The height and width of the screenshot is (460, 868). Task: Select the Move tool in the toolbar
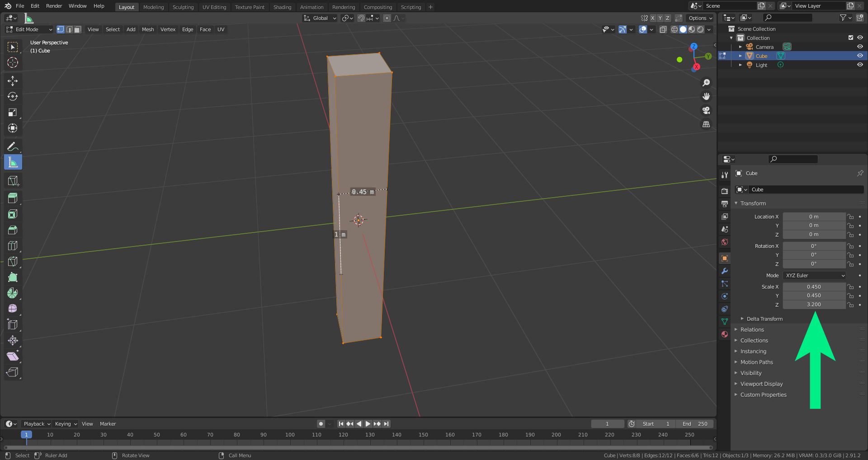[x=13, y=81]
